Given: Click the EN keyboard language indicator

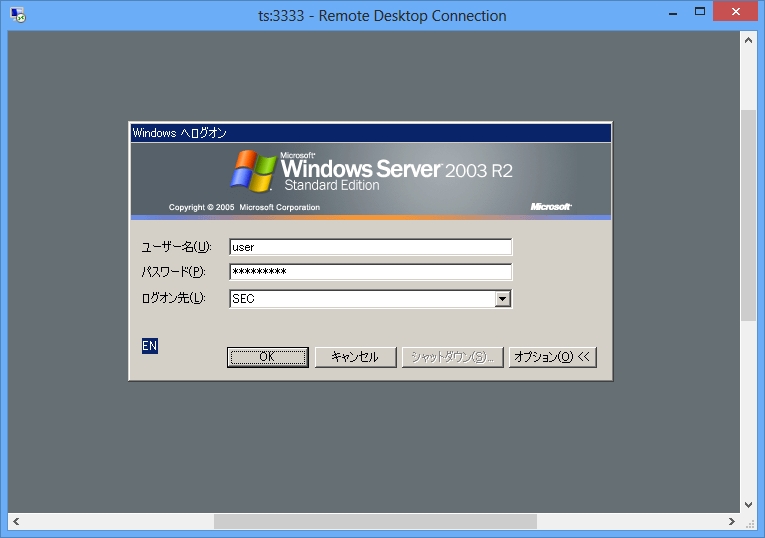Looking at the screenshot, I should pyautogui.click(x=150, y=346).
